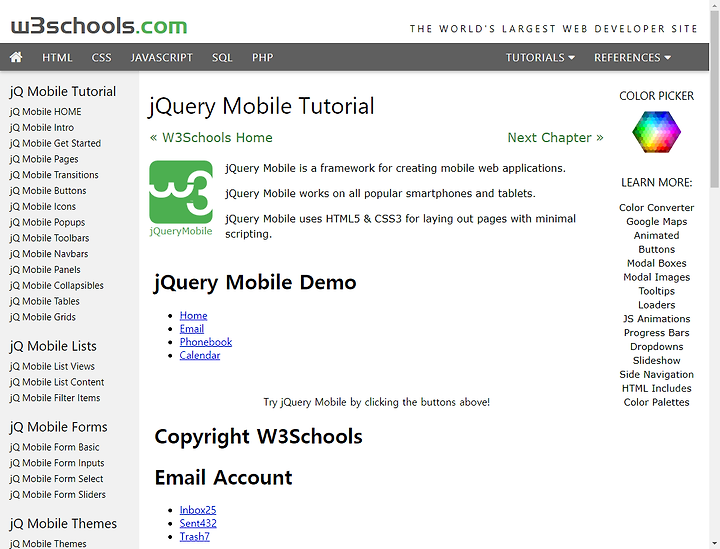Viewport: 720px width, 549px height.
Task: Click the Home demo link
Action: point(193,315)
